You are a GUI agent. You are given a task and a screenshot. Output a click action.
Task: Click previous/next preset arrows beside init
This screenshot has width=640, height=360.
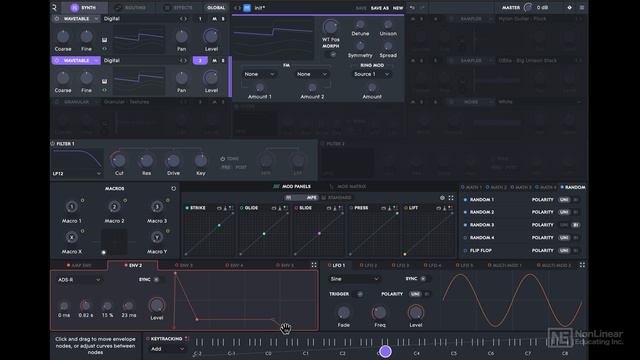[237, 8]
